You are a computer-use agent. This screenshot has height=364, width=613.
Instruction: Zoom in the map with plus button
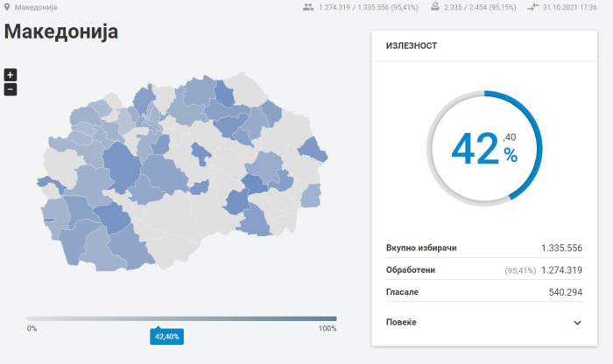coord(11,74)
